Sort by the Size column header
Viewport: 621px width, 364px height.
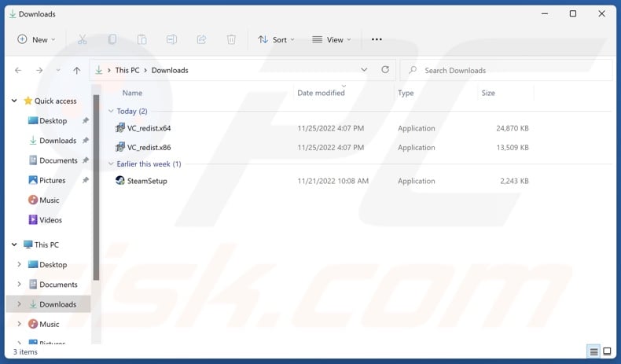488,93
